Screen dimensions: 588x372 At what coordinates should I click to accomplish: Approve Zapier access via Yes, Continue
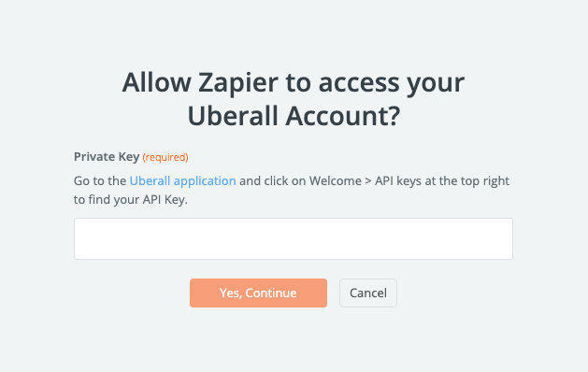(x=258, y=293)
